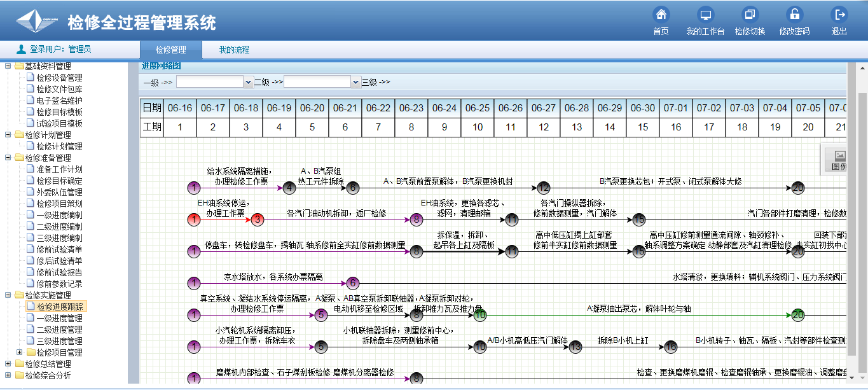Viewport: 868px width, 390px height.
Task: Open the 二级 level dropdown
Action: click(x=355, y=82)
